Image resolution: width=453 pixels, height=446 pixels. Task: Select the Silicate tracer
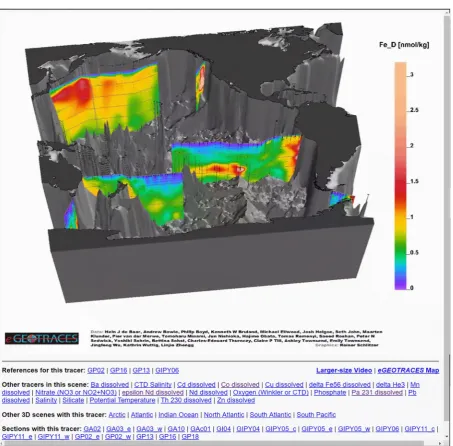(73, 400)
